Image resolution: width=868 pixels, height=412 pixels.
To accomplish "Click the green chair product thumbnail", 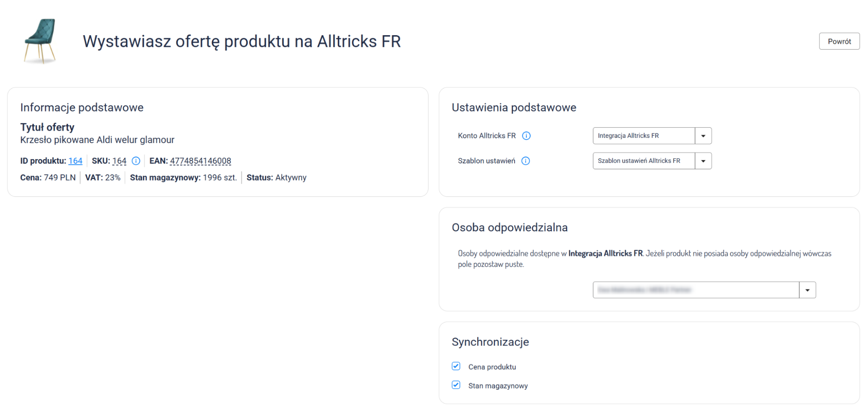I will click(x=40, y=41).
